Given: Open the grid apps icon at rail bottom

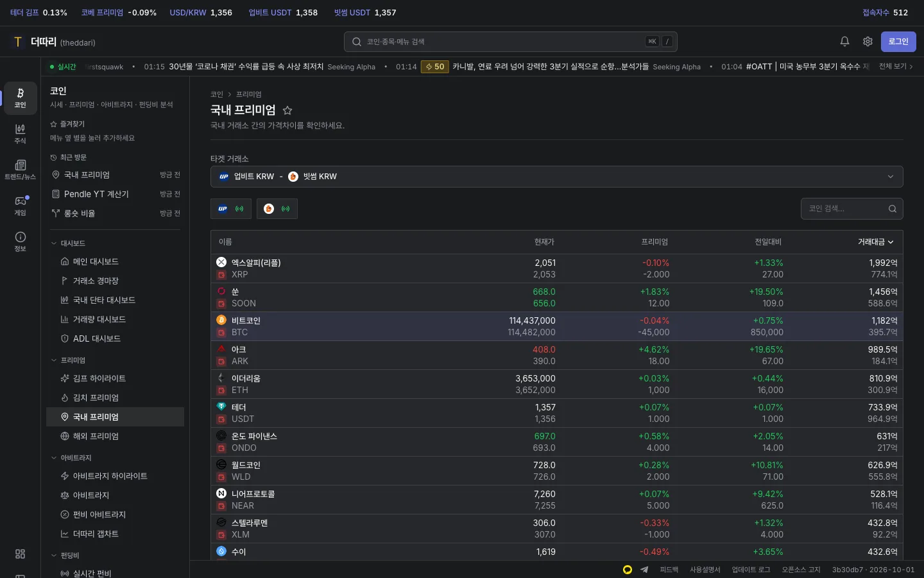Looking at the screenshot, I should pyautogui.click(x=21, y=554).
